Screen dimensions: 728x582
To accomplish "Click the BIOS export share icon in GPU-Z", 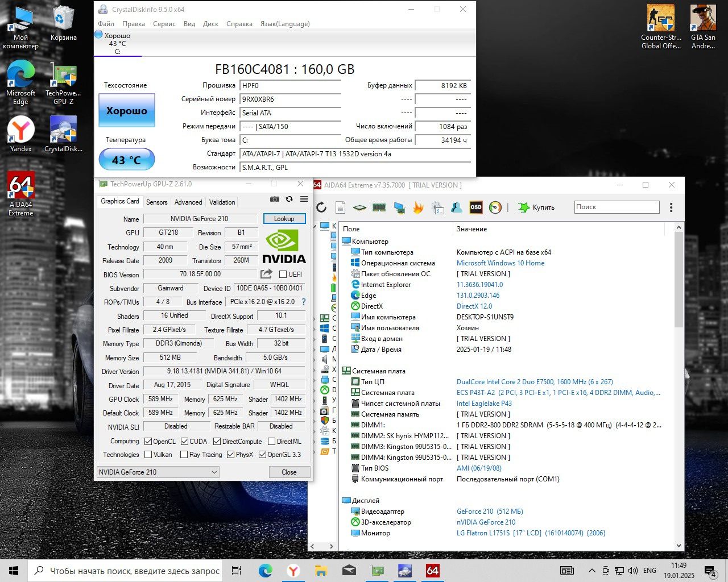I will coord(267,274).
